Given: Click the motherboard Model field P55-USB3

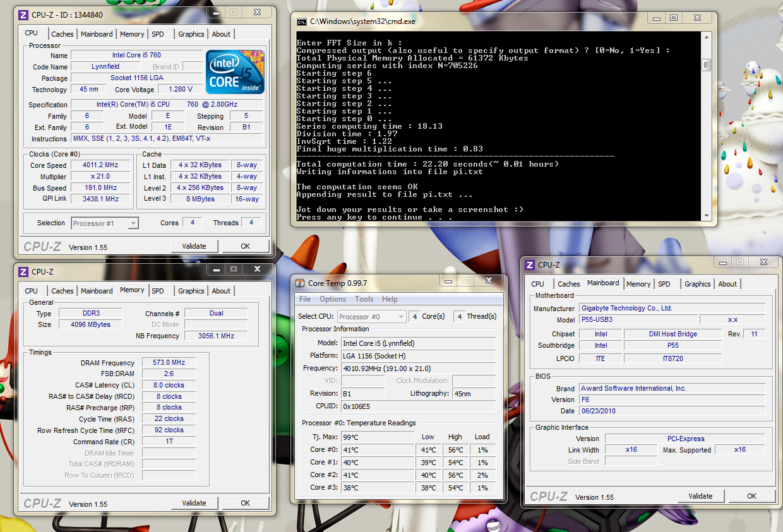Looking at the screenshot, I should click(638, 319).
